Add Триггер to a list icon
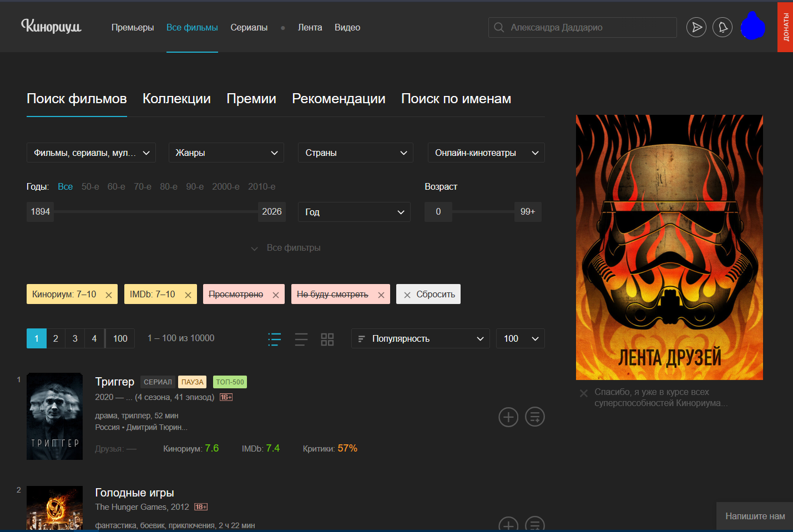Viewport: 793px width, 532px height. (535, 417)
